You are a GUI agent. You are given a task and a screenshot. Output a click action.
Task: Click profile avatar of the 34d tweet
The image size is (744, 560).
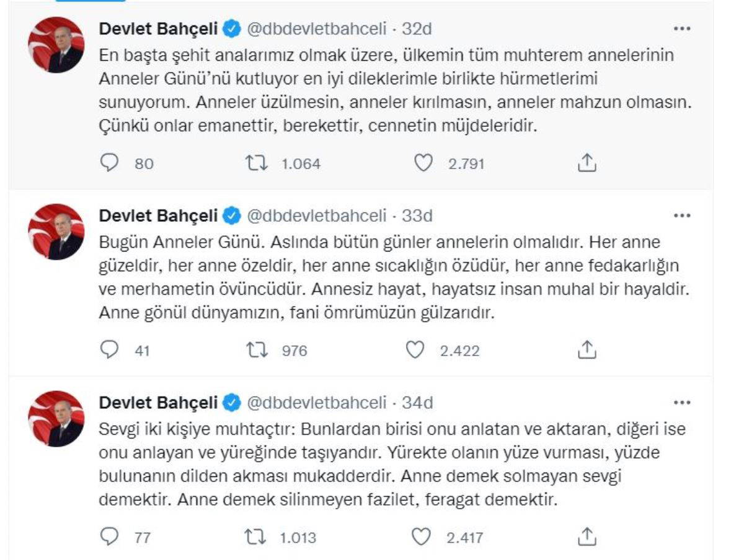56,419
